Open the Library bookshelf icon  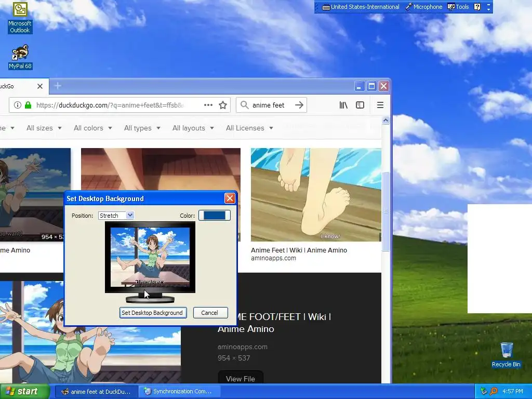tap(343, 105)
